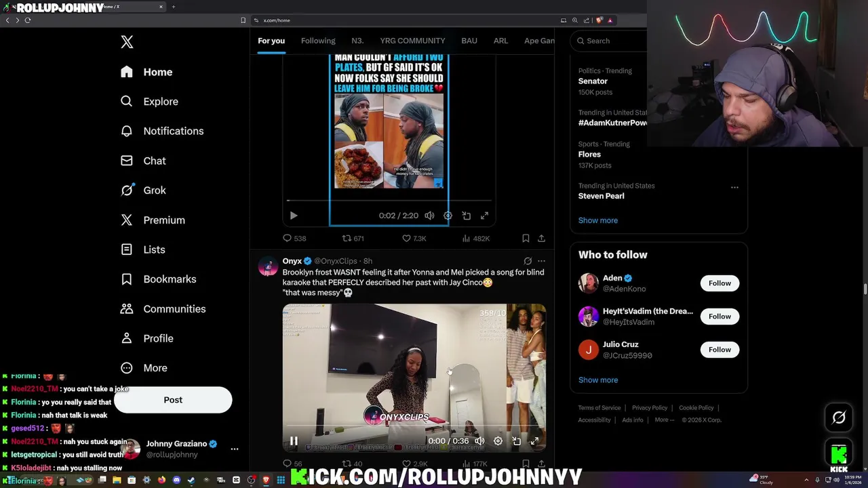Open Grok in the sidebar
The image size is (868, 488).
point(143,190)
